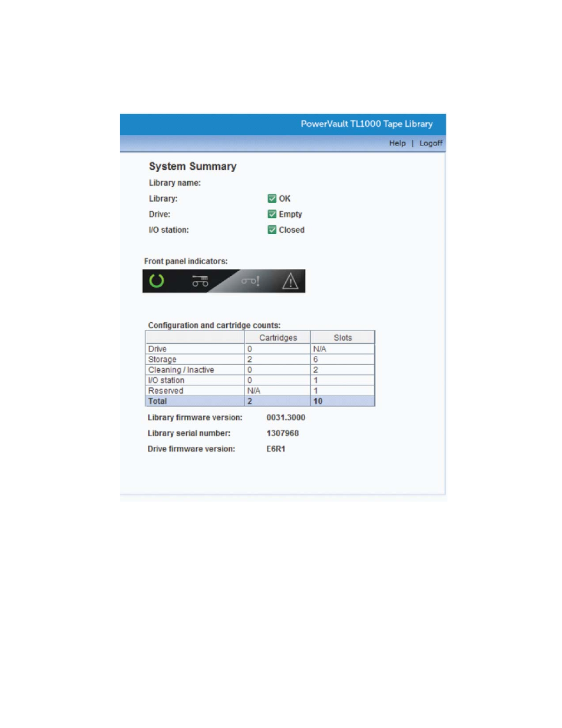Click the Logoff link

(431, 143)
